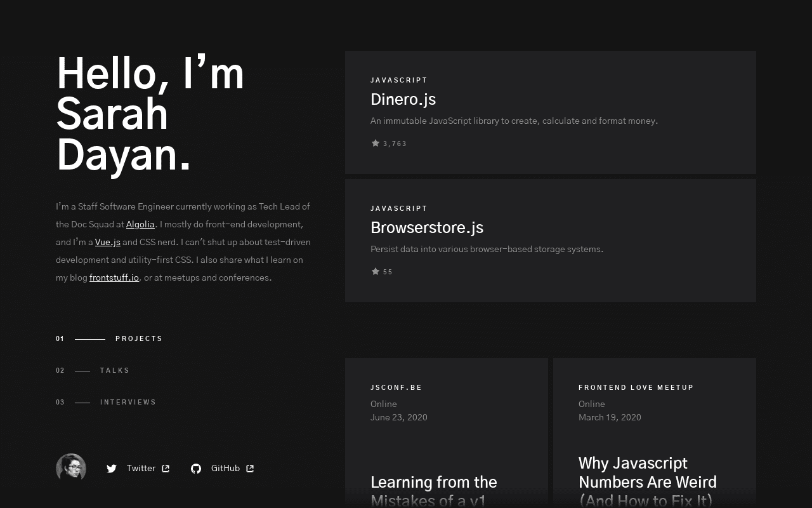Open the GitHub profile text link
This screenshot has height=508, width=812.
click(x=225, y=469)
